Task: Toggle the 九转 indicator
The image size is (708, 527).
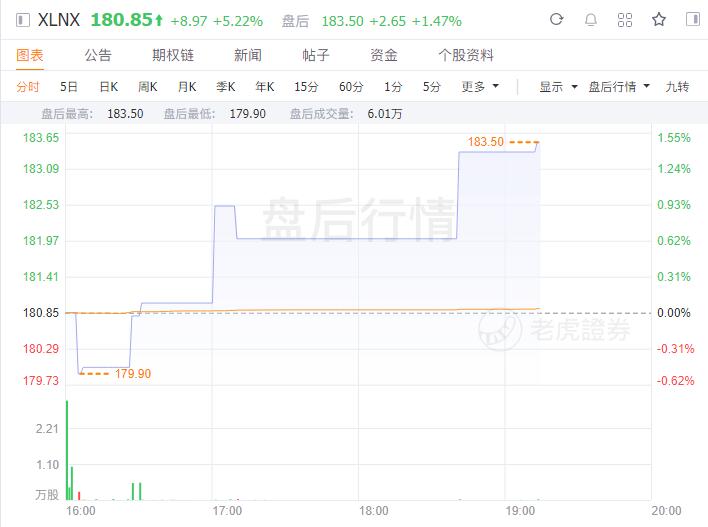Action: (677, 86)
